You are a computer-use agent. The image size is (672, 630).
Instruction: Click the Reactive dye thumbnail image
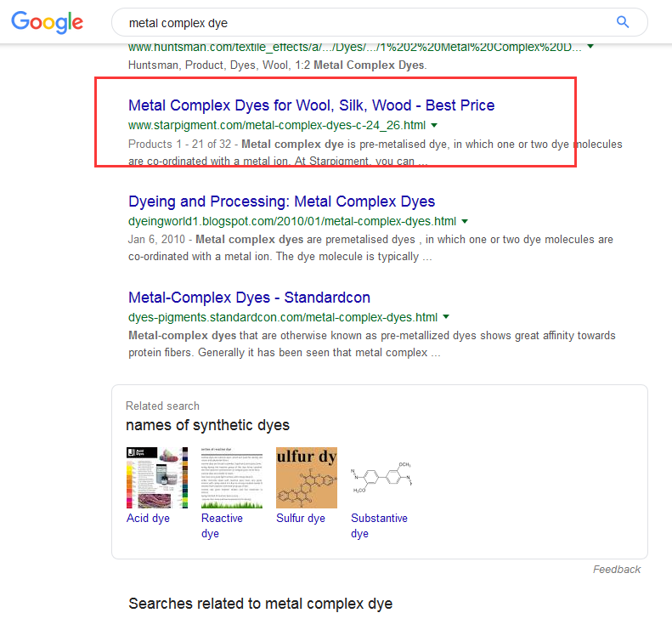tap(232, 478)
